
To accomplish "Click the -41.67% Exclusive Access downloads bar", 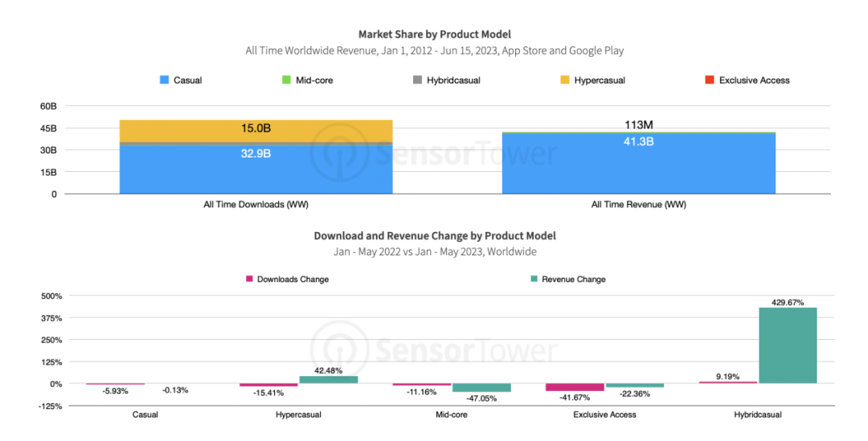I will [575, 387].
